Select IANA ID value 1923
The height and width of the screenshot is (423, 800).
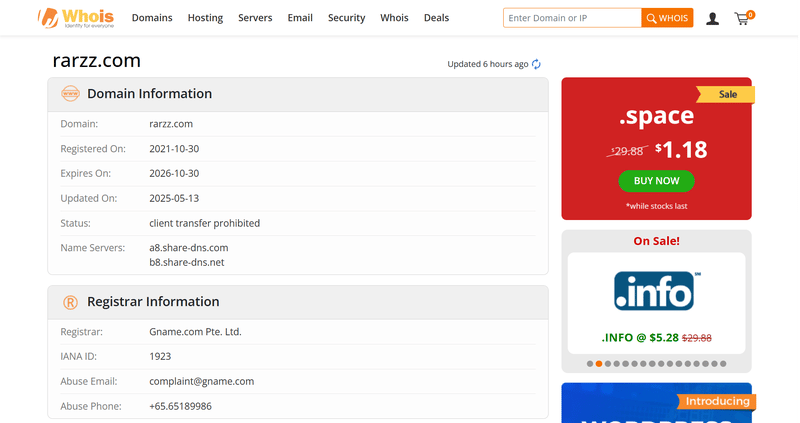160,357
